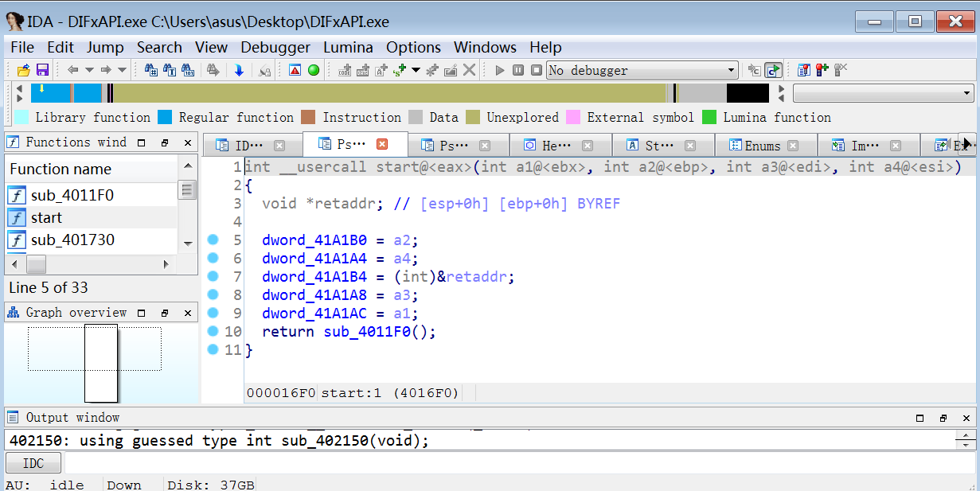Toggle breakpoint dot on line 10

point(213,332)
